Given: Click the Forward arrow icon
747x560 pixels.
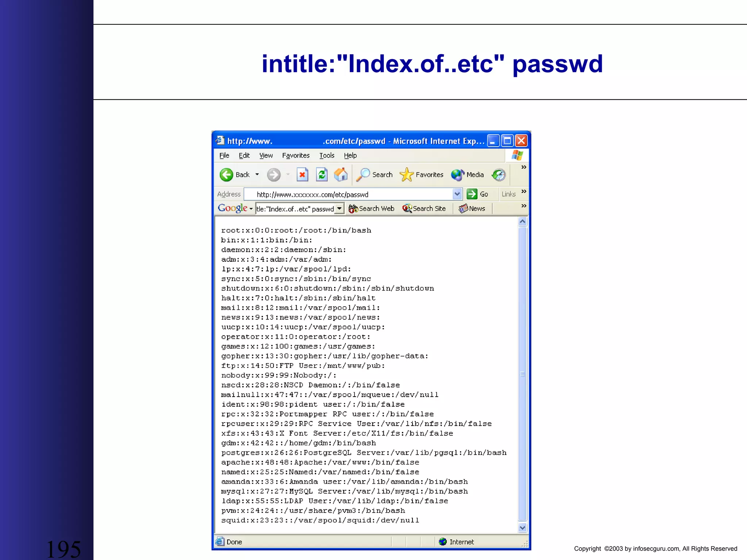Looking at the screenshot, I should click(274, 175).
